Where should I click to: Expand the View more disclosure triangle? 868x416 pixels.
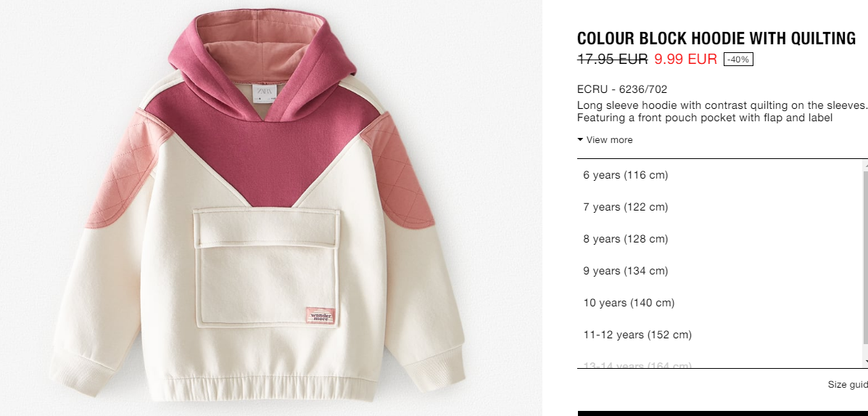pyautogui.click(x=580, y=139)
